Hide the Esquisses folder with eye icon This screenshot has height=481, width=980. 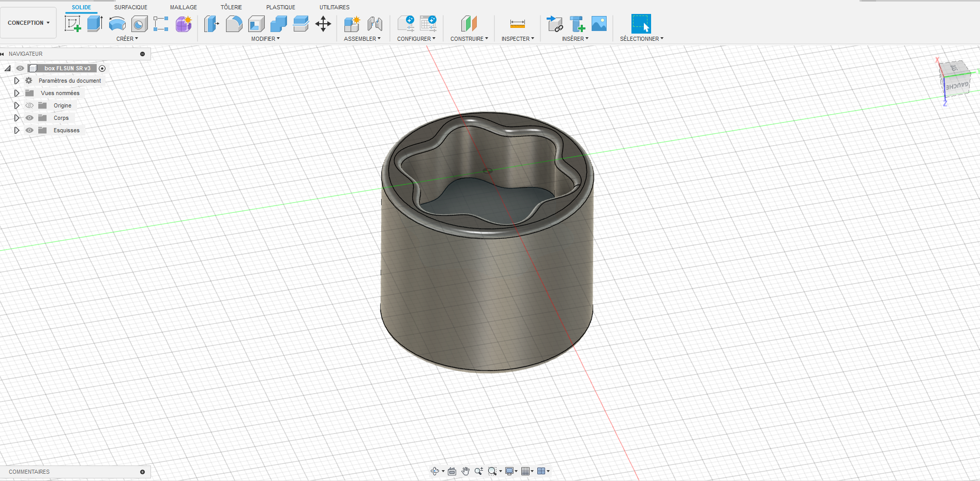[29, 130]
